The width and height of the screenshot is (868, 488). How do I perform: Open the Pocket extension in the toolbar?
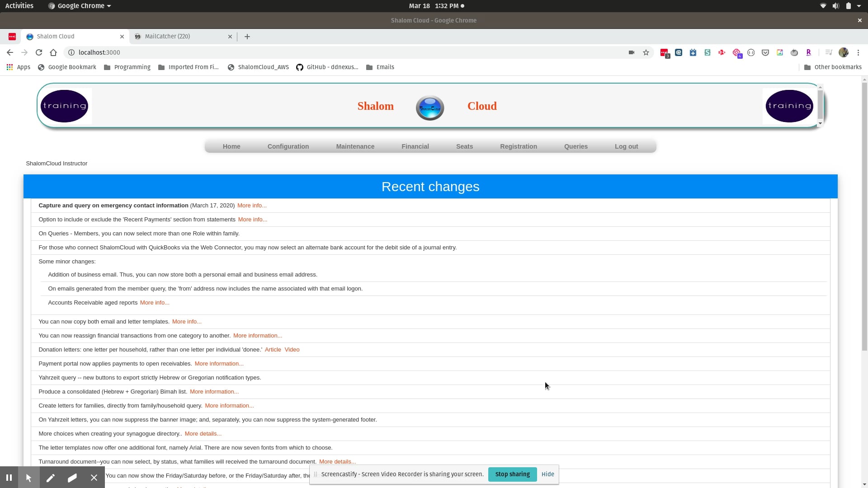coord(765,52)
